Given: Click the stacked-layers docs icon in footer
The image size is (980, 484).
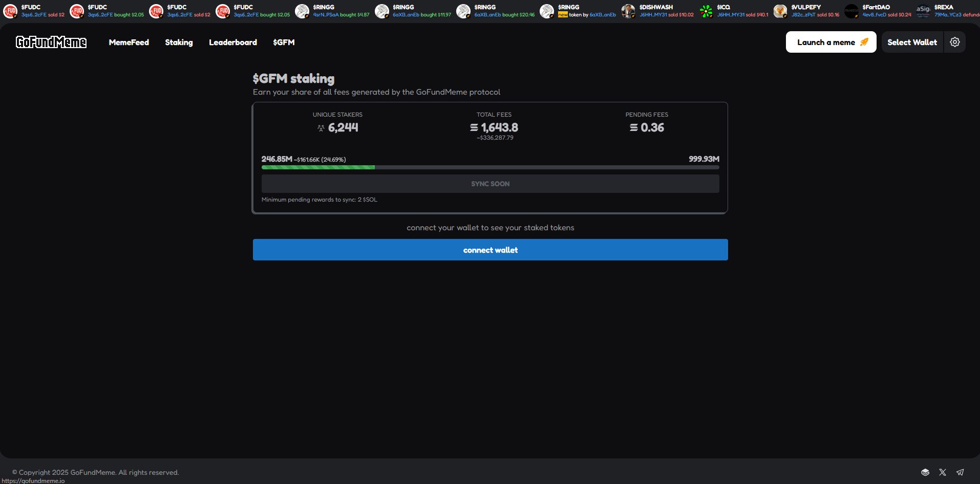Looking at the screenshot, I should click(925, 472).
